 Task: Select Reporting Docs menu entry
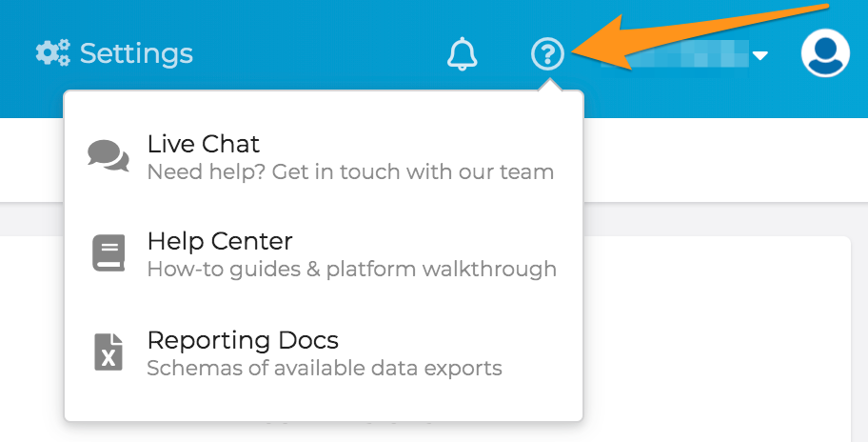(x=324, y=352)
